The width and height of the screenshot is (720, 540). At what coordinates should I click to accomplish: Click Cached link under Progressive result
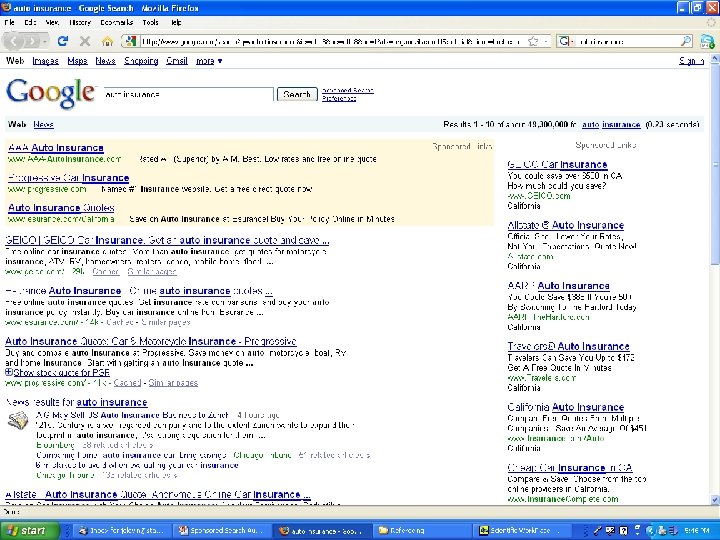127,382
